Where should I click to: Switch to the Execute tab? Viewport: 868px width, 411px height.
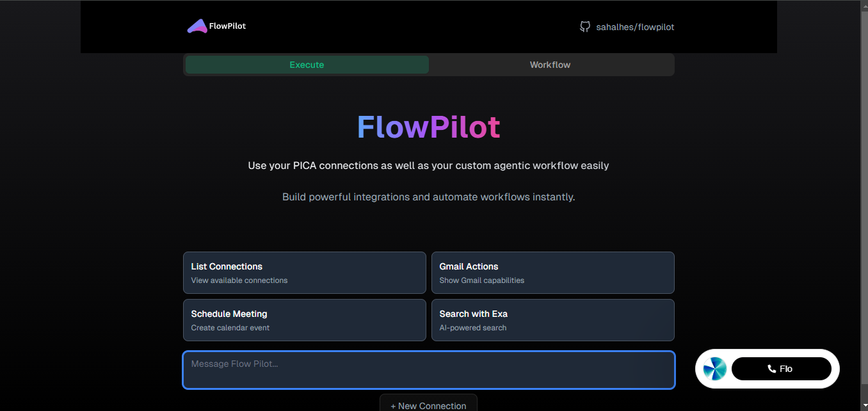coord(307,65)
